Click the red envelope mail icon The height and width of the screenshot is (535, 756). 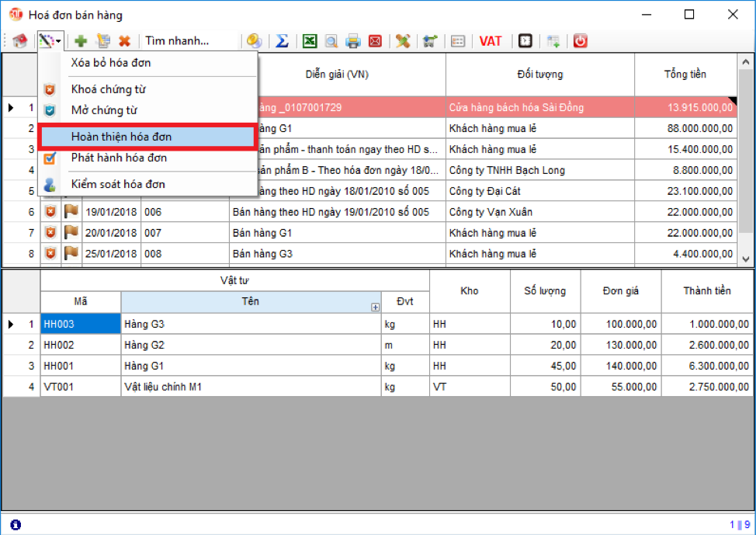[375, 41]
